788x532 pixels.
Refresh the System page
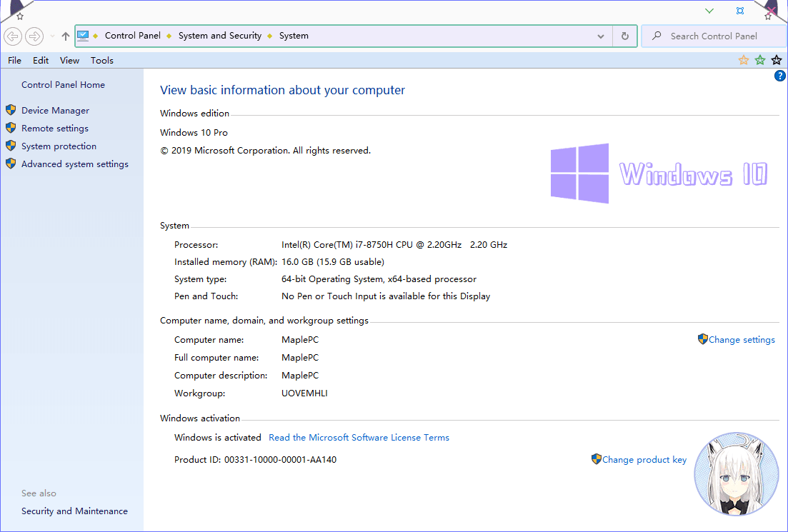(624, 36)
